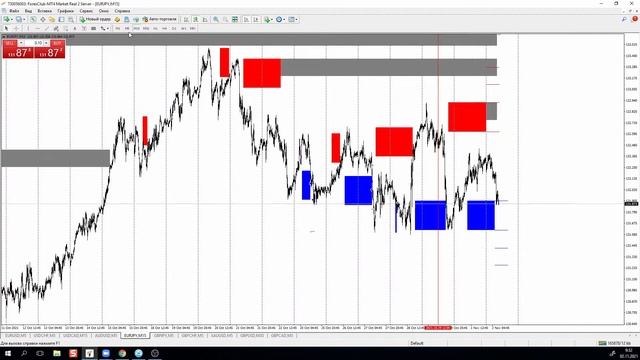Open the Вставка menu
640x360 pixels.
coord(44,11)
